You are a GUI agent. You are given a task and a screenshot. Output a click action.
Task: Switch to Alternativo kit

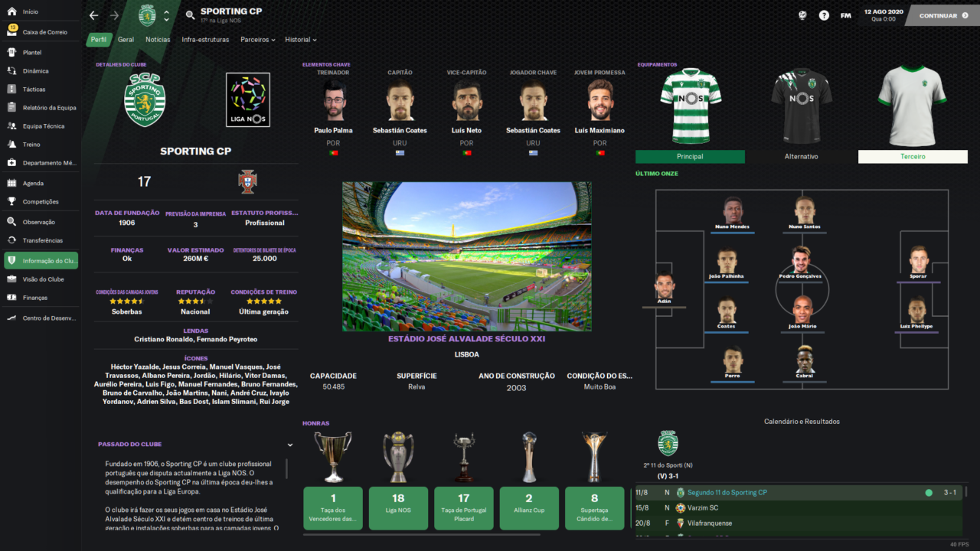pyautogui.click(x=801, y=156)
